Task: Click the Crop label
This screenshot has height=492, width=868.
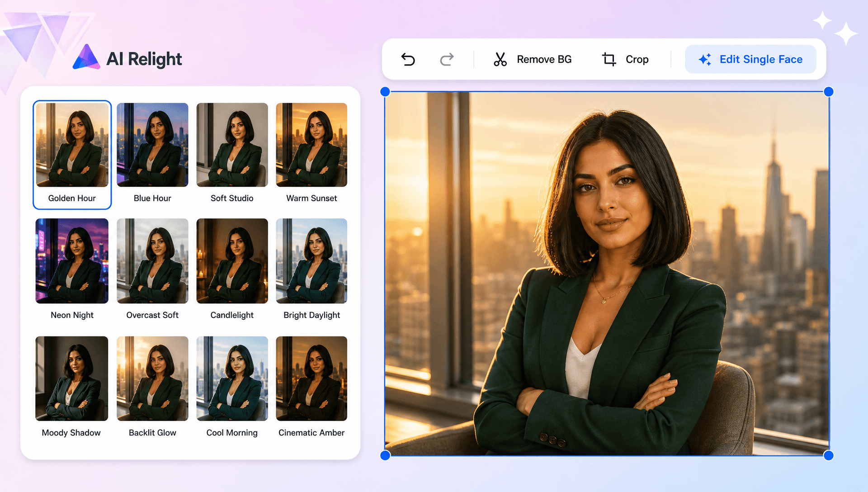Action: tap(637, 59)
